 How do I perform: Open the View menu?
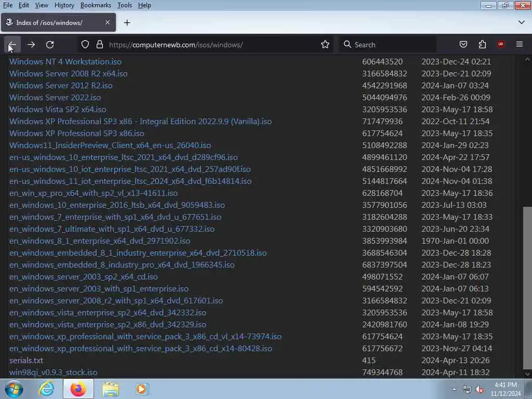click(x=42, y=5)
